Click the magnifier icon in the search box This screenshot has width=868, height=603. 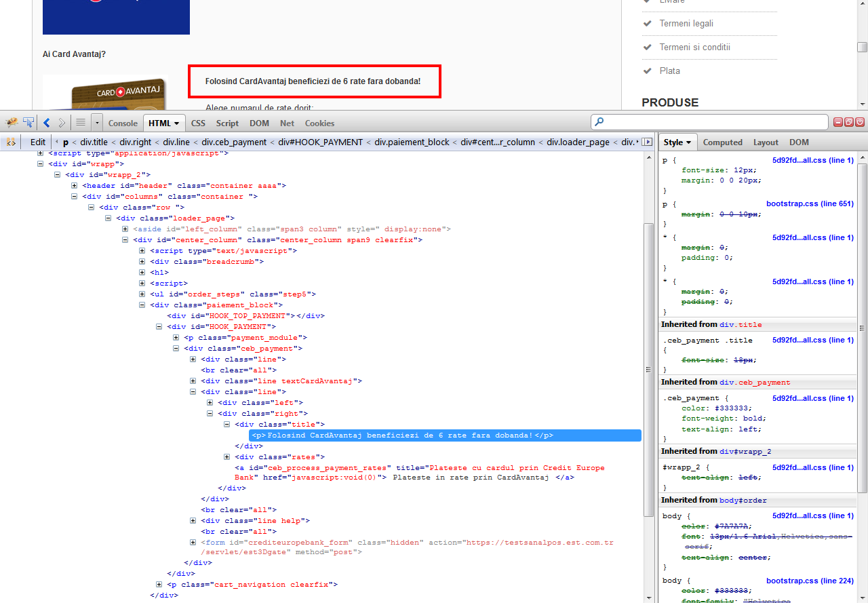coord(599,123)
